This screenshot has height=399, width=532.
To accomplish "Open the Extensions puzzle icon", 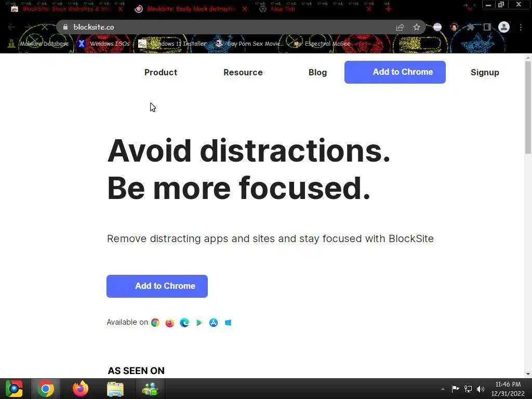I will pyautogui.click(x=470, y=27).
